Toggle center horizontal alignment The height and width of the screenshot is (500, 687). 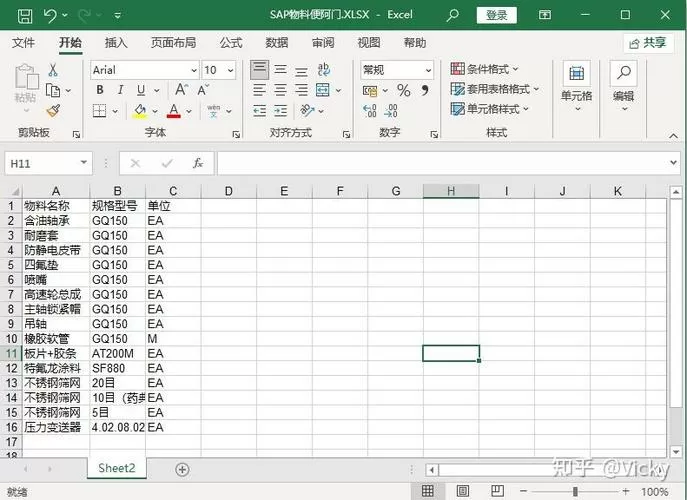(280, 90)
